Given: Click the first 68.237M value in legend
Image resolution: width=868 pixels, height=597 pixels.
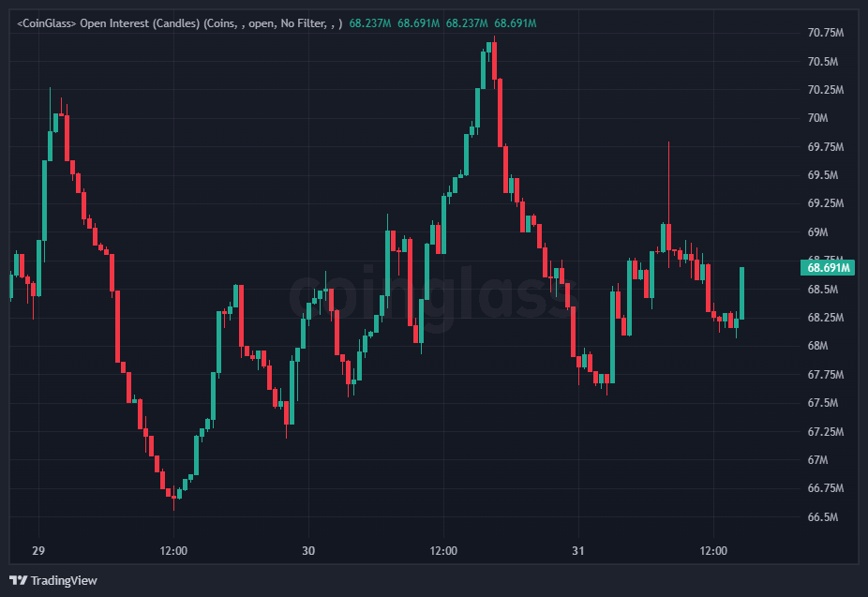Looking at the screenshot, I should (x=369, y=21).
